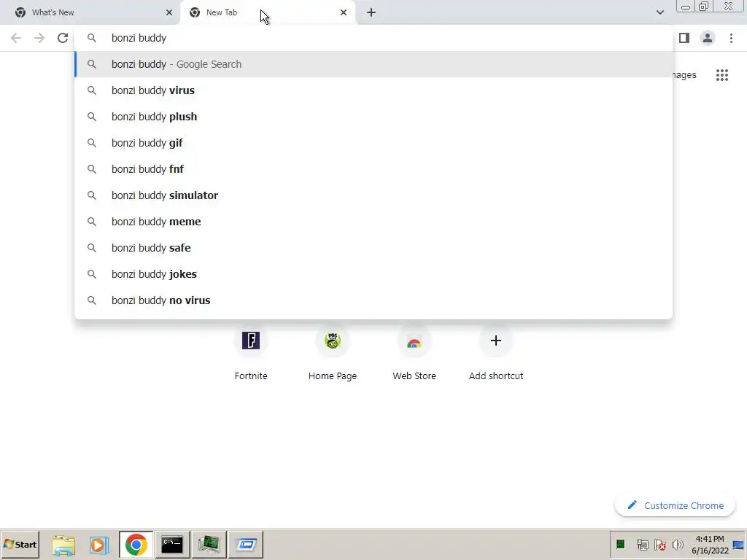Image resolution: width=747 pixels, height=560 pixels.
Task: Select the New Tab tab
Action: click(268, 12)
